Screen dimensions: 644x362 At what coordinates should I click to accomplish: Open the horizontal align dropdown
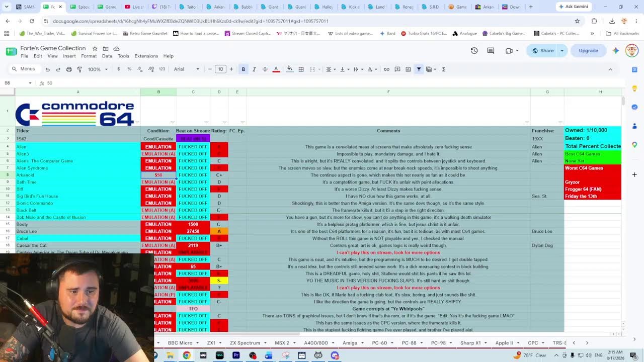coord(330,69)
